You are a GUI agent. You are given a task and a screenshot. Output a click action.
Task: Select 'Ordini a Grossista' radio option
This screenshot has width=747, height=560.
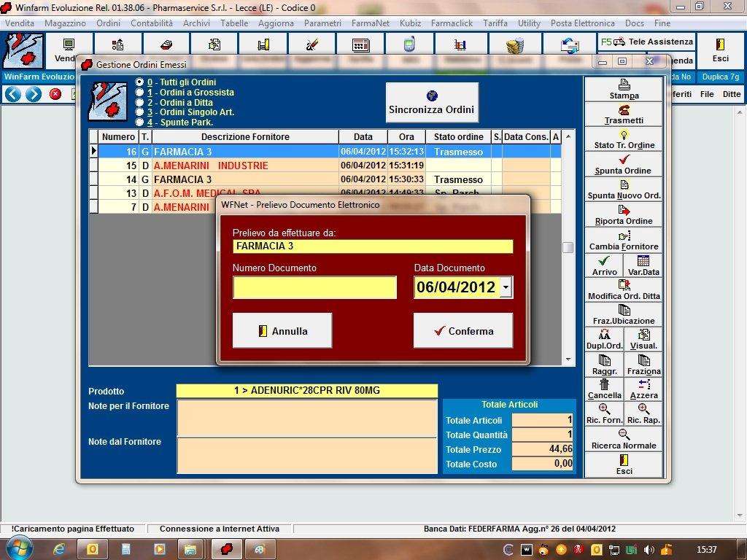coord(140,93)
